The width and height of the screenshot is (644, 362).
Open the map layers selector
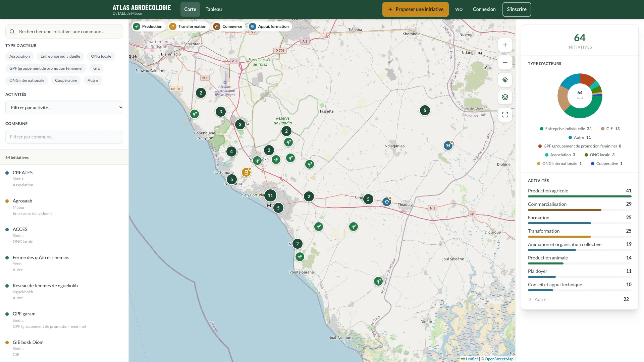point(505,97)
